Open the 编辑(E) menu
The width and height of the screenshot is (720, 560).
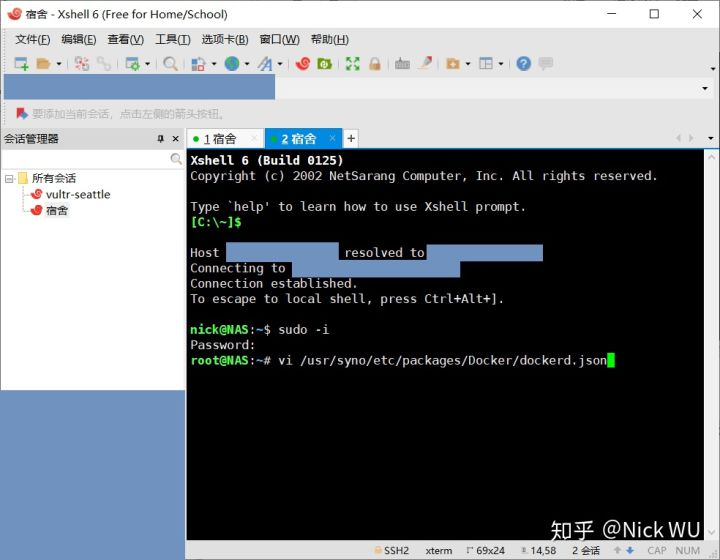[x=79, y=39]
